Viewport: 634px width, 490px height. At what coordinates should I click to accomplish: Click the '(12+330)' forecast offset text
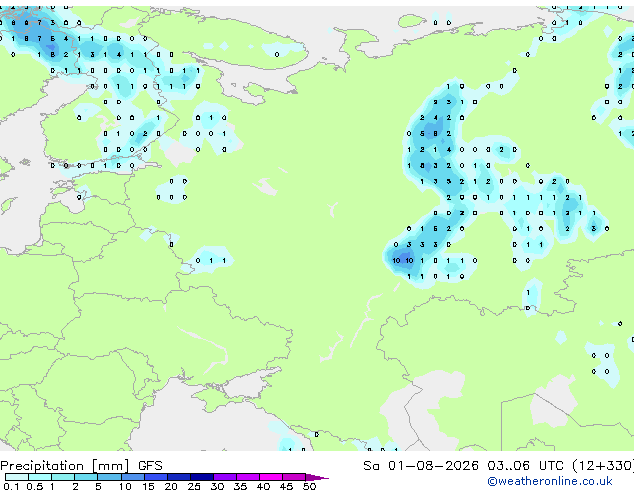click(603, 466)
